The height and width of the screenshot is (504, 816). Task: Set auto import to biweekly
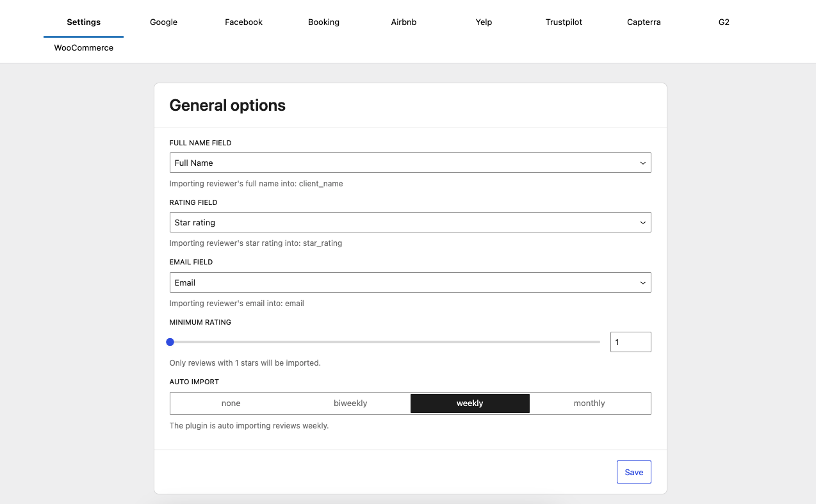point(350,403)
